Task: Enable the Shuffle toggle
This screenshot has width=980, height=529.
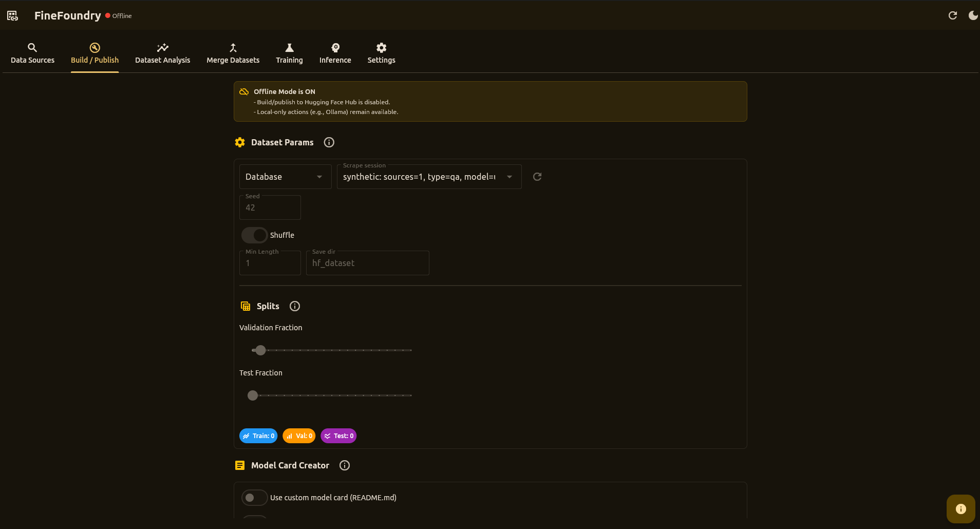Action: pos(254,235)
